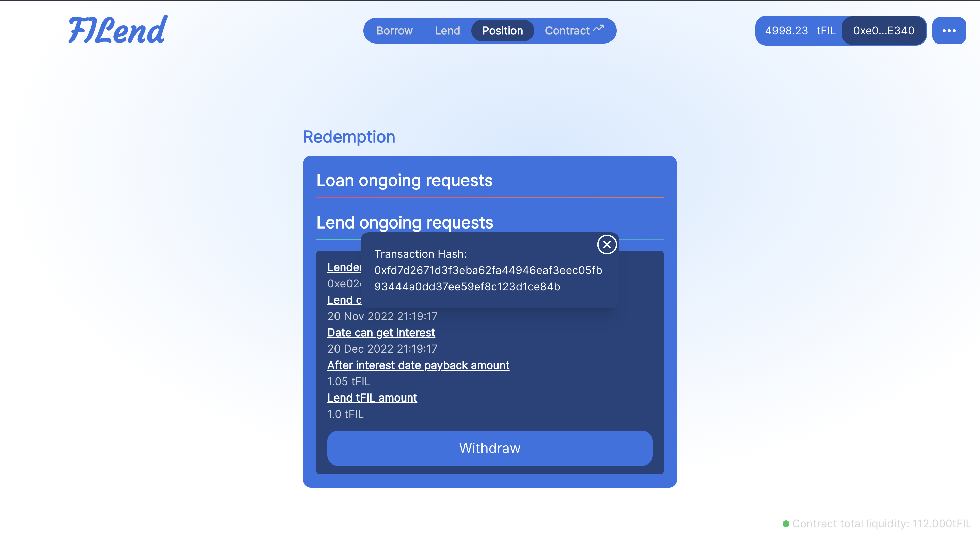Toggle the wallet connection dropdown
The image size is (980, 540).
point(947,31)
